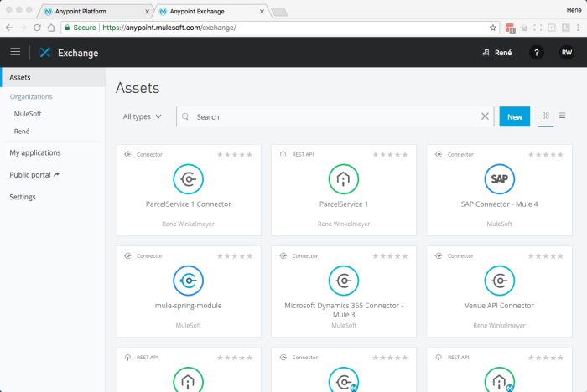Close the Anypoint Platform browser tab
The image size is (587, 392).
147,12
